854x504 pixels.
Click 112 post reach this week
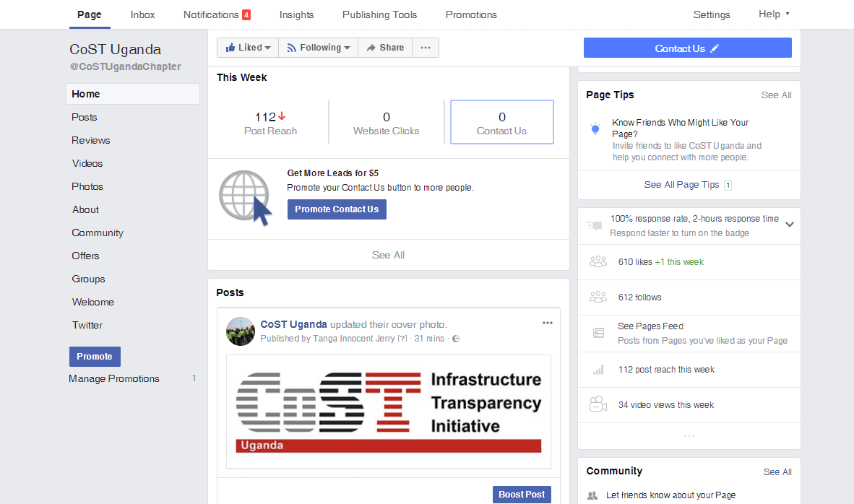[x=666, y=370]
